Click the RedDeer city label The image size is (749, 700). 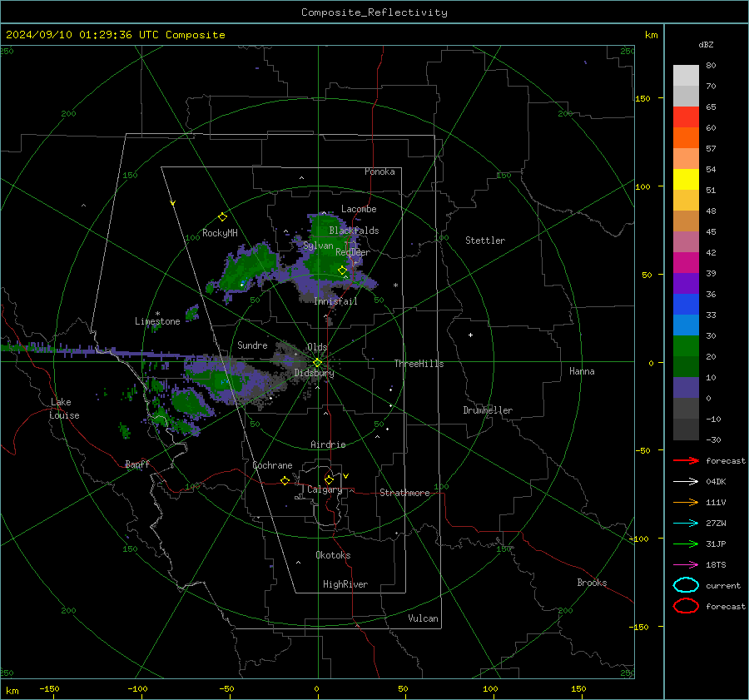click(353, 252)
